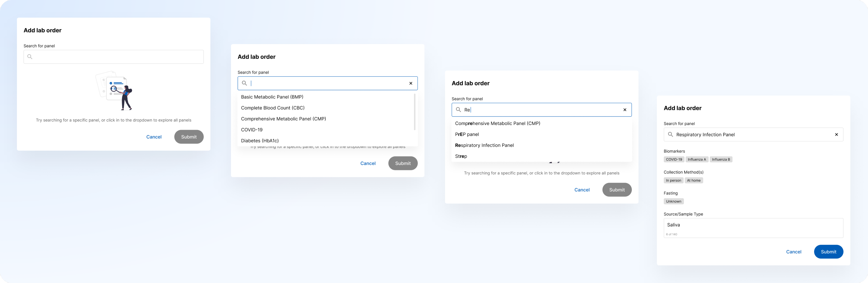Click the magnifier icon beside 'Re' text
868x283 pixels.
pyautogui.click(x=458, y=110)
